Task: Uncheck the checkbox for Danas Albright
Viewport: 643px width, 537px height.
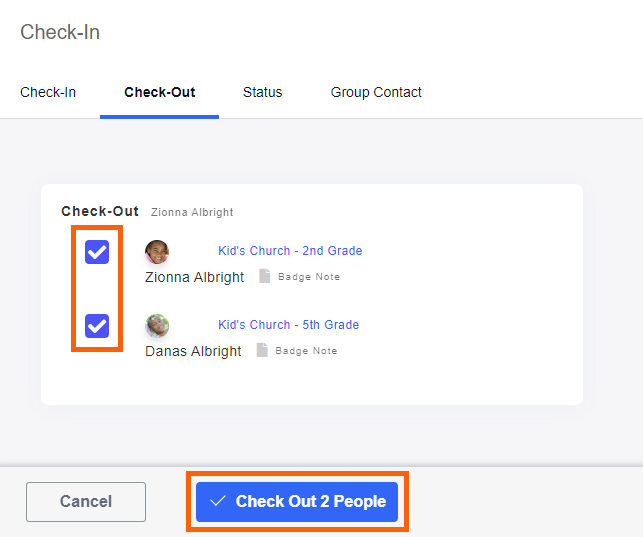Action: (x=97, y=325)
